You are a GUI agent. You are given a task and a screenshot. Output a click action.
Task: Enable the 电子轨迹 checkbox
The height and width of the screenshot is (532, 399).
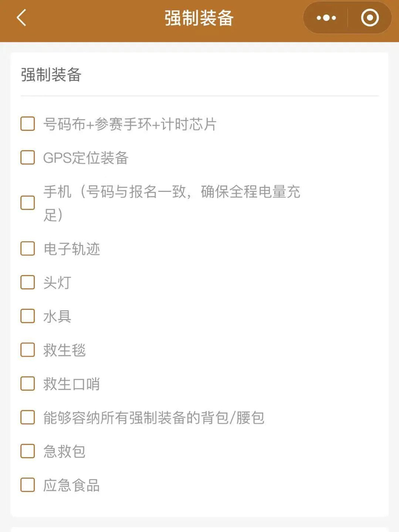pos(28,248)
